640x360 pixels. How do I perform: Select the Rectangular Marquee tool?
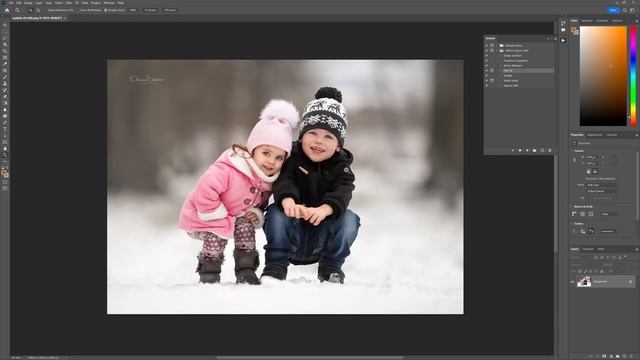click(5, 31)
